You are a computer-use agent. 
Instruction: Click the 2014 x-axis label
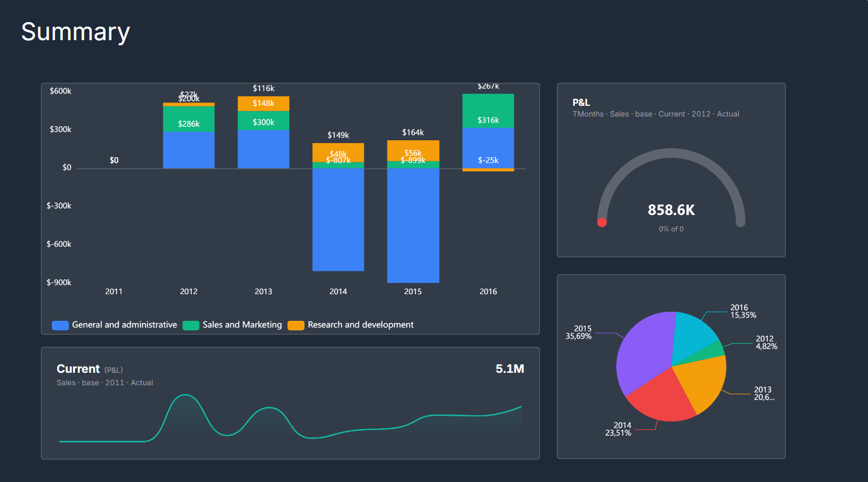pos(338,291)
